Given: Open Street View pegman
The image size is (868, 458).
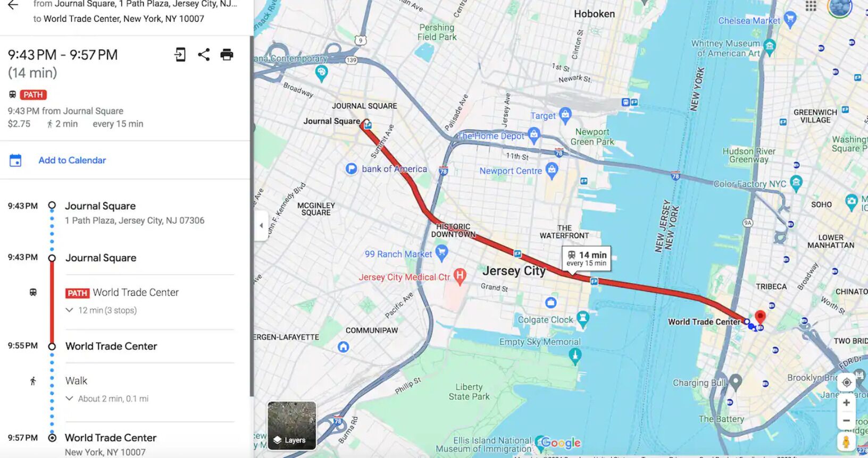Looking at the screenshot, I should coord(846,441).
